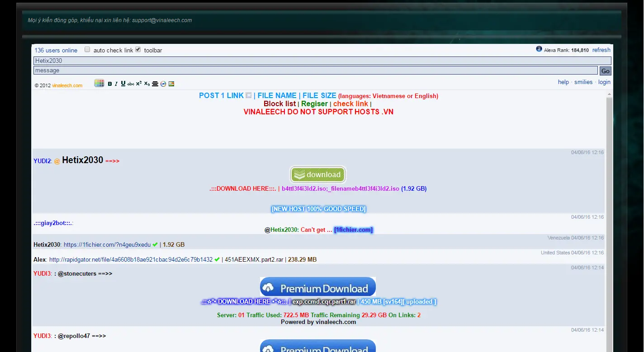Click the DOWNLOAD HERE text under green button
The width and height of the screenshot is (644, 352).
pyautogui.click(x=243, y=188)
